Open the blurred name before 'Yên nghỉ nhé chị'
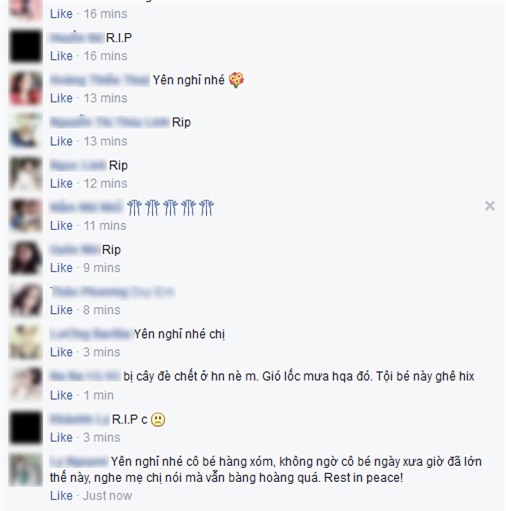The width and height of the screenshot is (506, 511). (90, 334)
